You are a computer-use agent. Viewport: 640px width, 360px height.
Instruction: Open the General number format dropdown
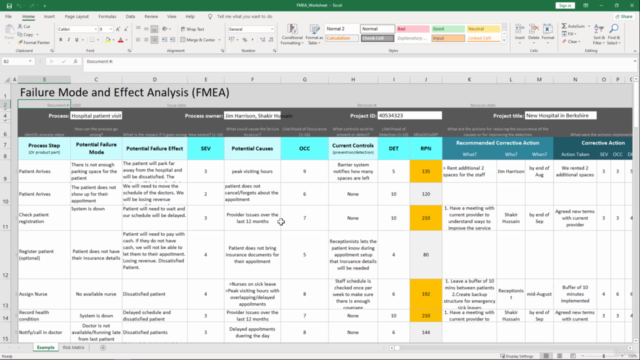point(272,29)
